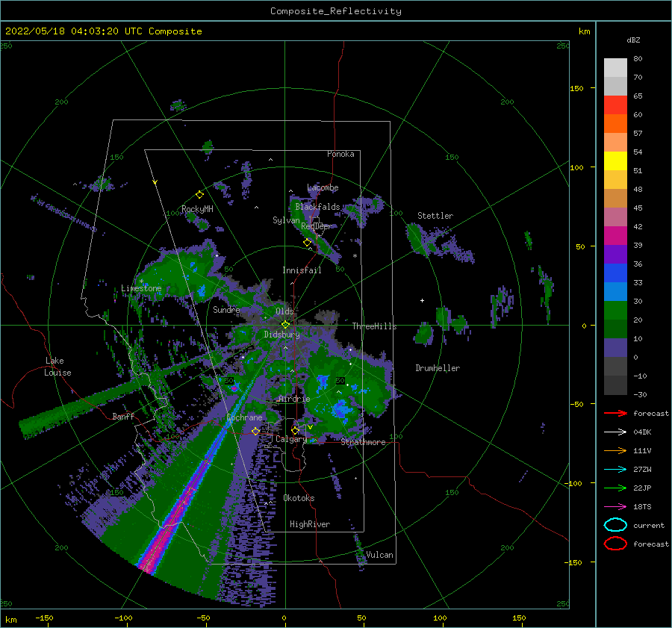Click the Okotoks label

[299, 498]
